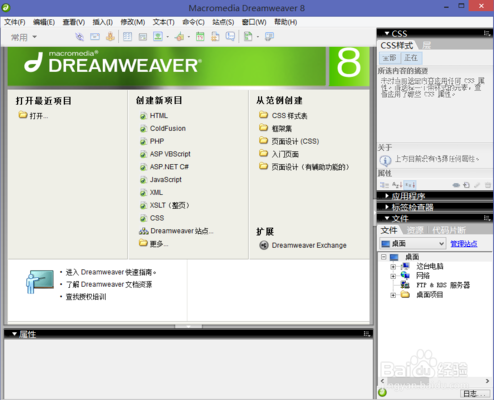
Task: Click the 文件 panel options menu icon
Action: tap(487, 218)
